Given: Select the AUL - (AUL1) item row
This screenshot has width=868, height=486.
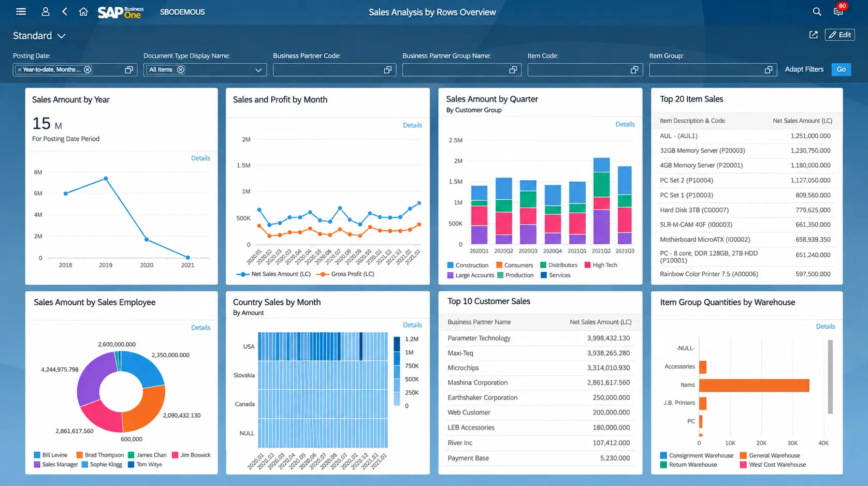Looking at the screenshot, I should click(746, 136).
